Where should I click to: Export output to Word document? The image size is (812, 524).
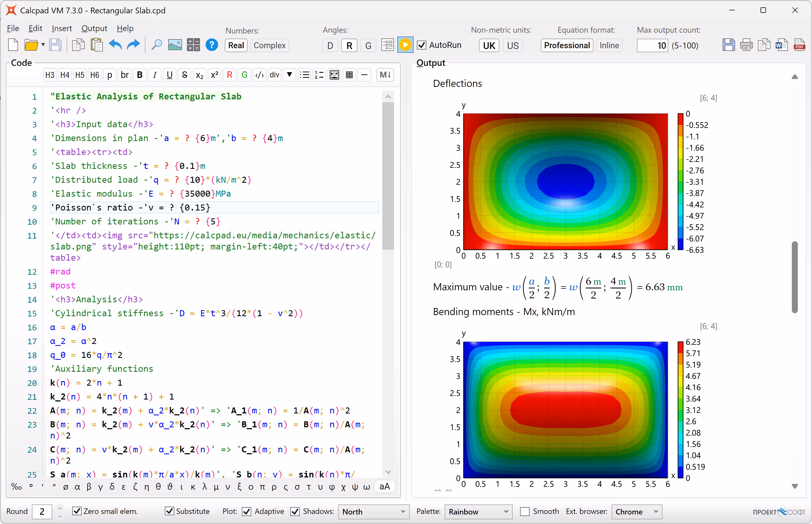point(782,45)
